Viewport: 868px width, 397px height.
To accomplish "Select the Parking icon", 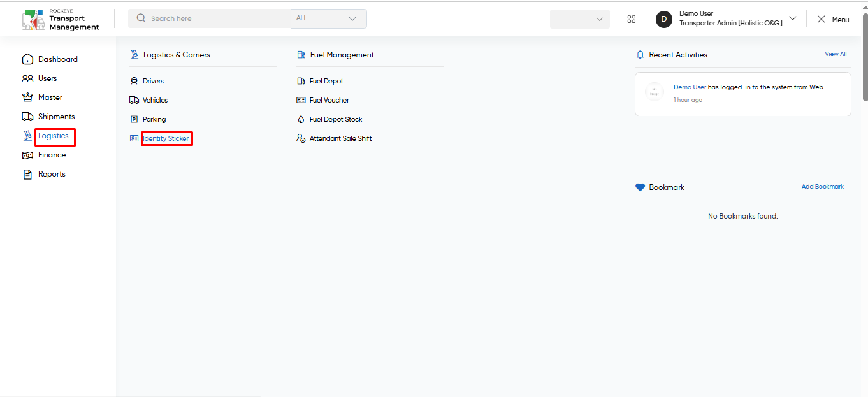I will 134,119.
